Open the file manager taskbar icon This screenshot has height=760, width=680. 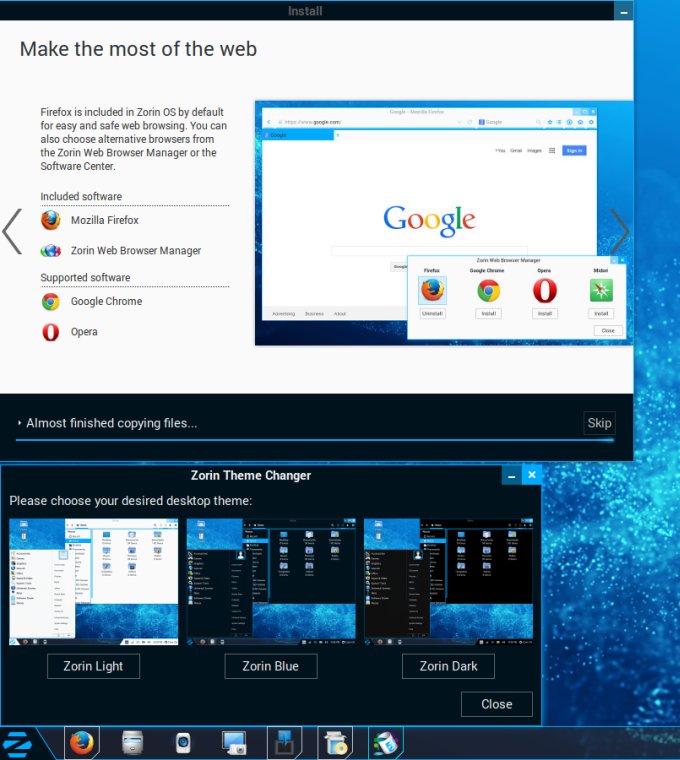coord(132,743)
